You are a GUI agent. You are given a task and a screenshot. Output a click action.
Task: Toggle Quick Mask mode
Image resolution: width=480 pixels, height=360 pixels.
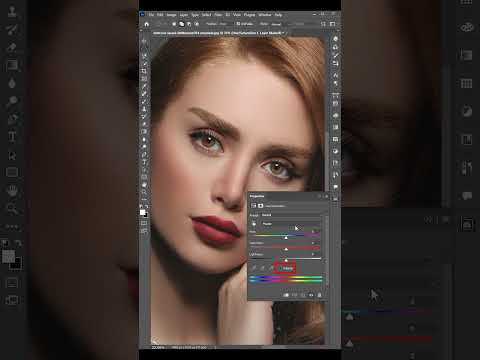[144, 223]
